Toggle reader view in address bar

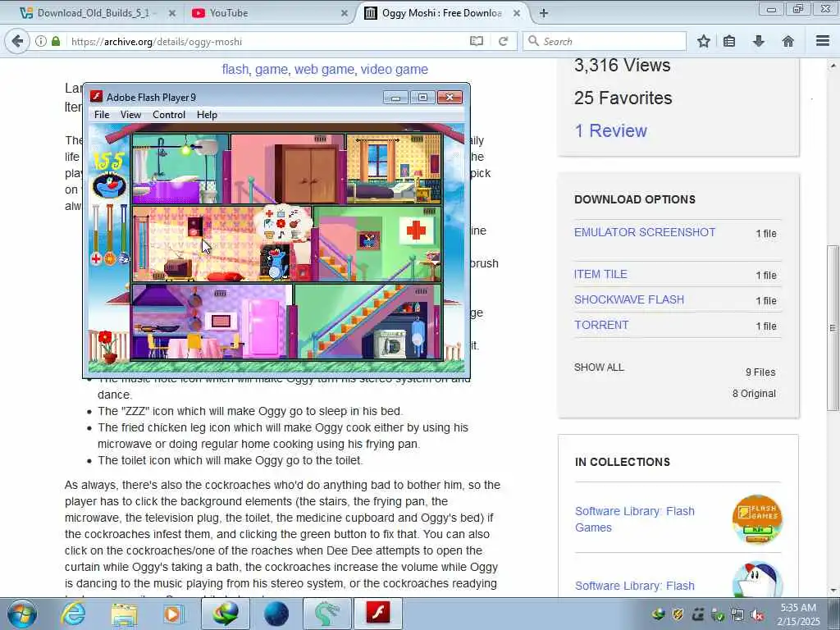coord(477,41)
